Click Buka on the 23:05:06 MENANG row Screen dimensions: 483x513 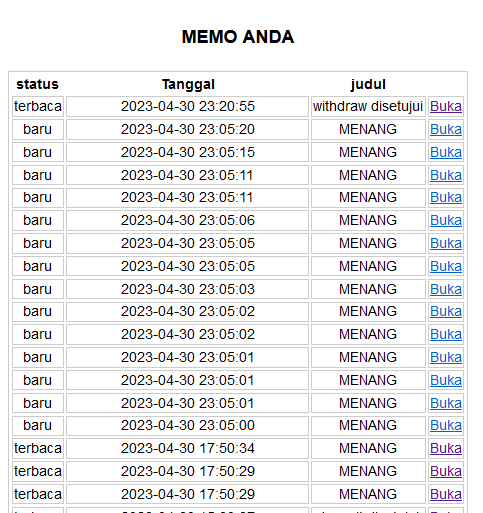coord(446,220)
